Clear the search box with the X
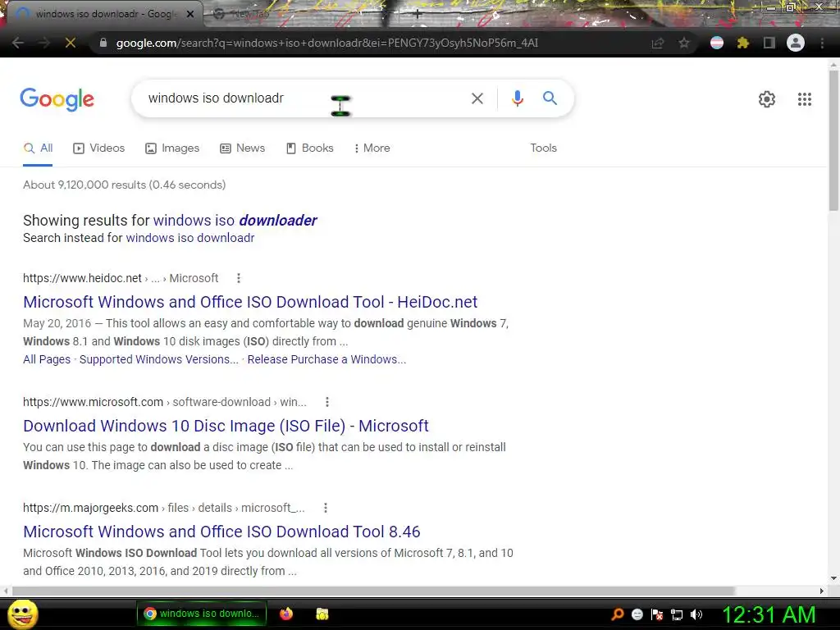840x630 pixels. click(x=477, y=98)
